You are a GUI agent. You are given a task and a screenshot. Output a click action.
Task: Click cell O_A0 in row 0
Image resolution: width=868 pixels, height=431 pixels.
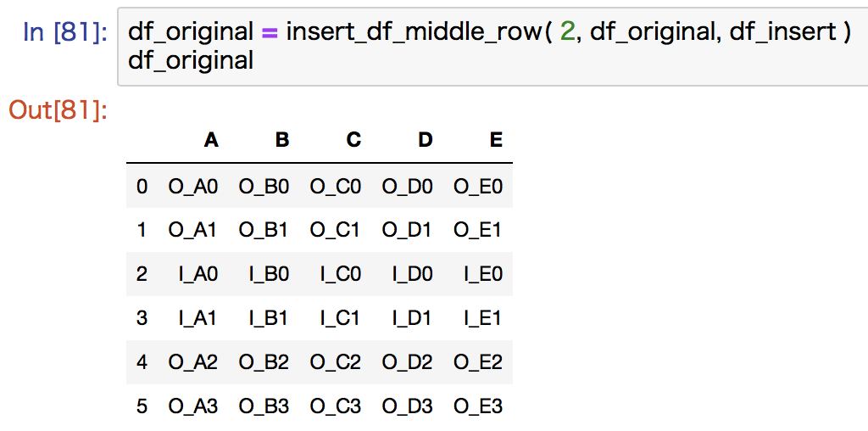pos(193,186)
